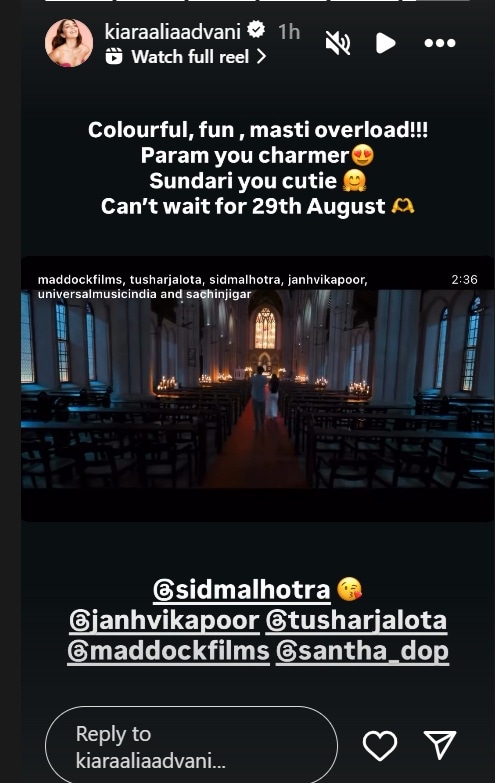Open the @maddockfilms mention
This screenshot has width=495, height=783.
pyautogui.click(x=168, y=652)
